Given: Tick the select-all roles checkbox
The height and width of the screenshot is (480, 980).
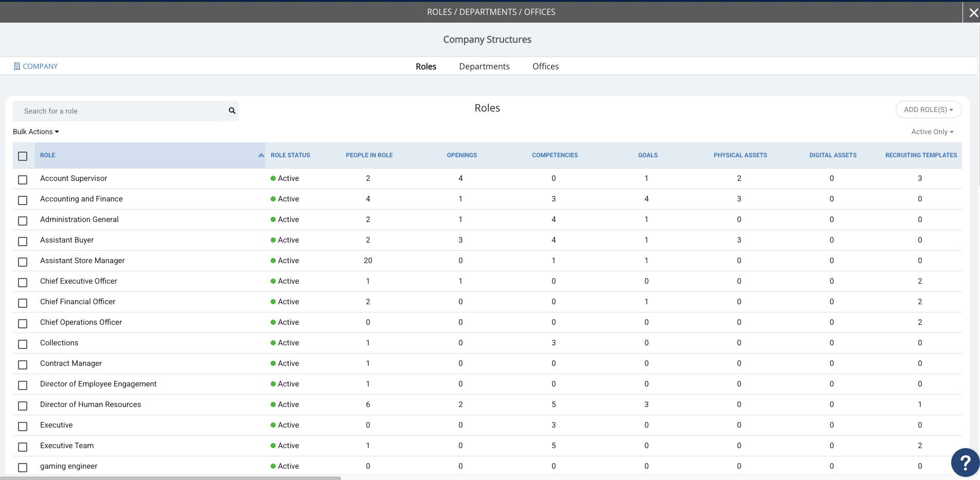Looking at the screenshot, I should (x=23, y=156).
